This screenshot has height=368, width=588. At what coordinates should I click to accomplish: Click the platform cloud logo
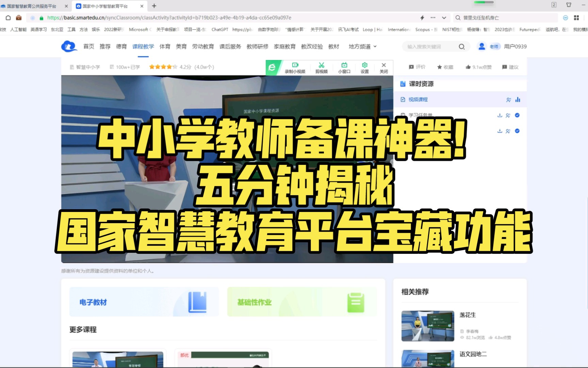69,46
